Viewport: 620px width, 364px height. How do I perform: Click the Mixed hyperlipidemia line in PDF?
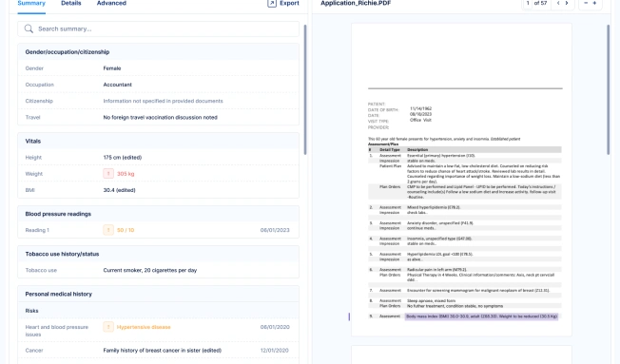point(434,207)
